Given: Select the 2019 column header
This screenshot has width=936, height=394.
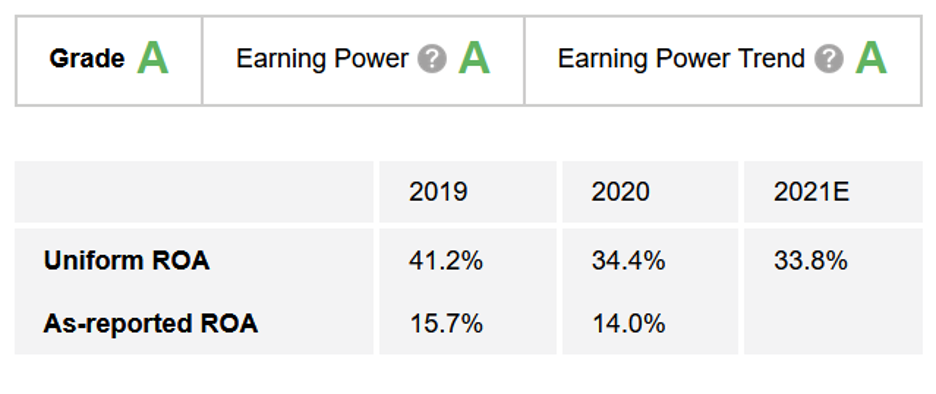Looking at the screenshot, I should (438, 192).
